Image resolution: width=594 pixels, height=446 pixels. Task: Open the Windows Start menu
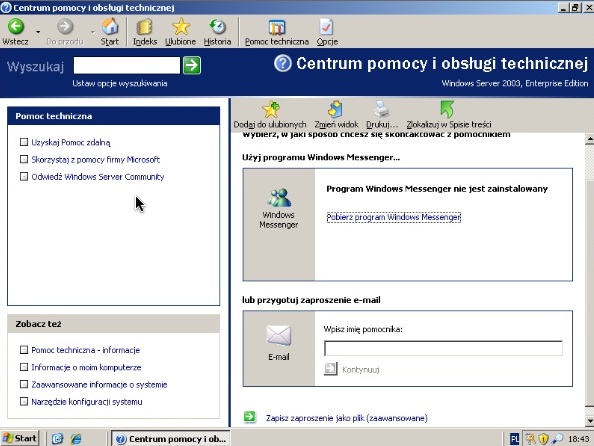pos(19,438)
